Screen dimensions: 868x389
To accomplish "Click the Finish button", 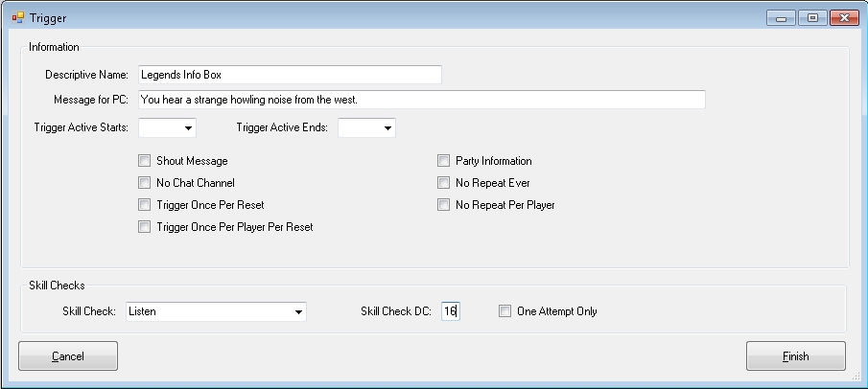I will pyautogui.click(x=795, y=356).
